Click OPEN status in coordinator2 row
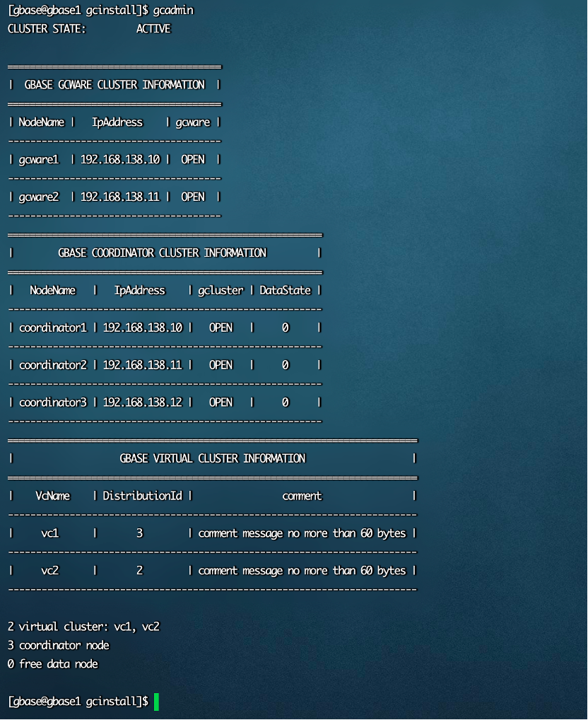Viewport: 588px width, 720px height. tap(220, 365)
